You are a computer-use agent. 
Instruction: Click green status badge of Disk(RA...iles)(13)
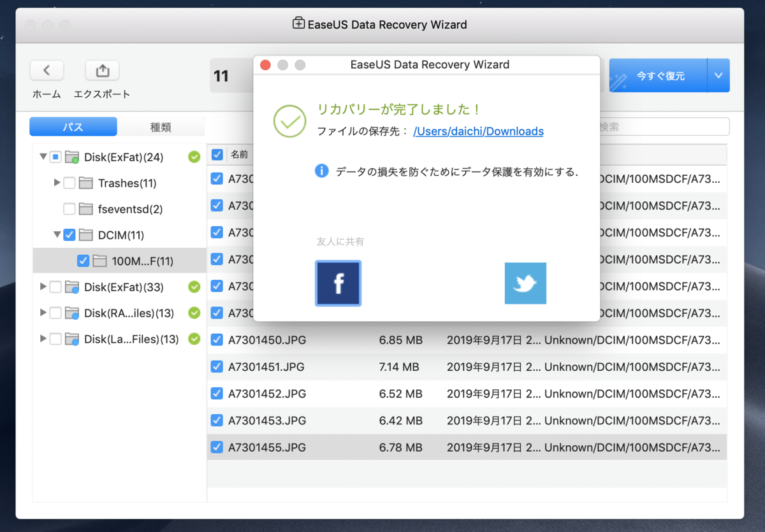194,313
